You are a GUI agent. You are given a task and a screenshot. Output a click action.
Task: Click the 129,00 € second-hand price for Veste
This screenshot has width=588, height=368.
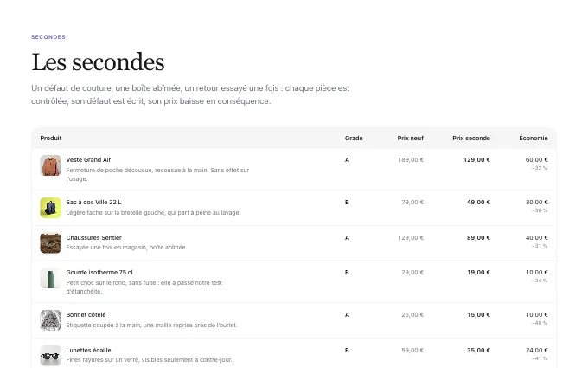click(476, 159)
